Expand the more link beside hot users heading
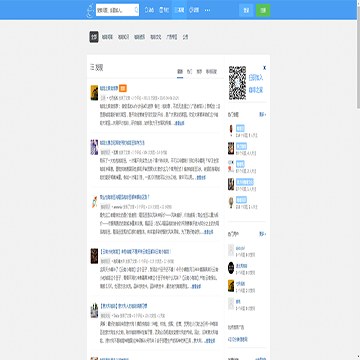The height and width of the screenshot is (360, 360). 263,234
